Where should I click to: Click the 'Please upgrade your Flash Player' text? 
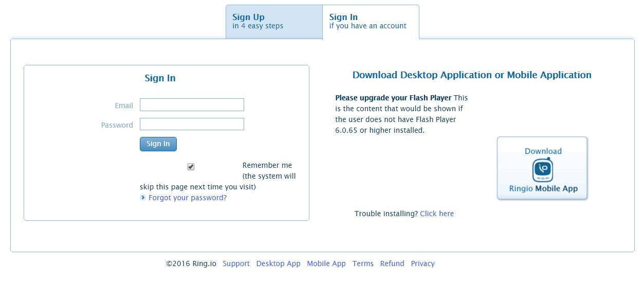(x=393, y=98)
